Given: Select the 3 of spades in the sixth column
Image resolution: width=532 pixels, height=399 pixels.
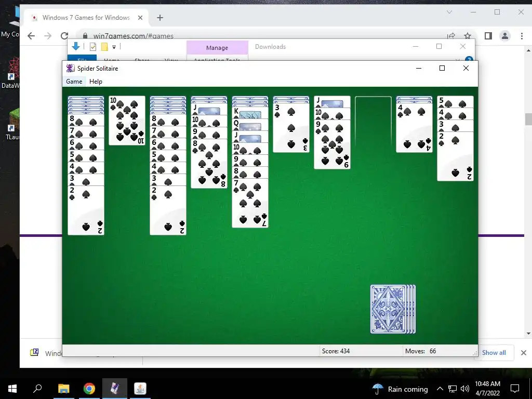Looking at the screenshot, I should 291,128.
